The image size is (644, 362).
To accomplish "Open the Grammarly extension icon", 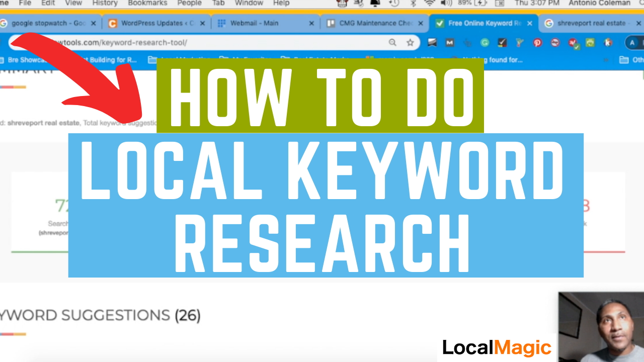I will click(x=484, y=43).
